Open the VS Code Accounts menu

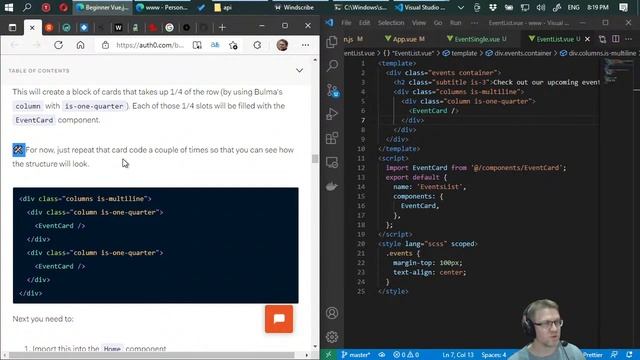(x=332, y=313)
